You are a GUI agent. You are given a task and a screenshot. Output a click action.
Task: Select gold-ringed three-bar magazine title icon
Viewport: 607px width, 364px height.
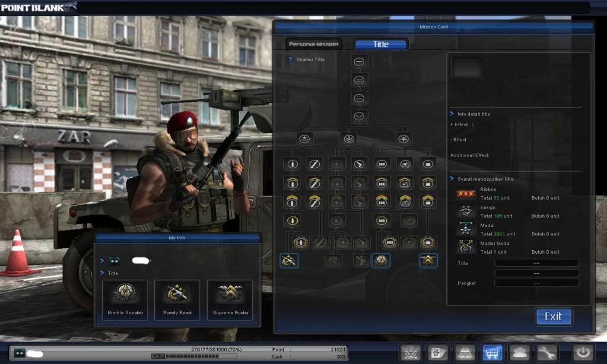382,221
